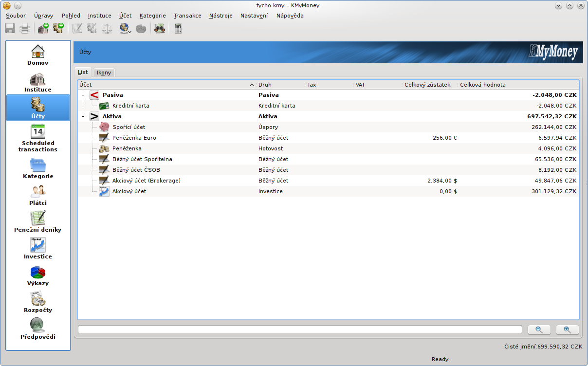Click the globe online update toolbar icon
The width and height of the screenshot is (588, 366).
[125, 28]
